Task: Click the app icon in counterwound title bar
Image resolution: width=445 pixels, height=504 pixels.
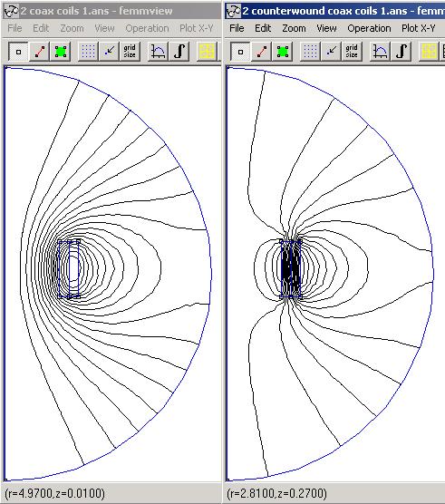Action: (x=233, y=11)
